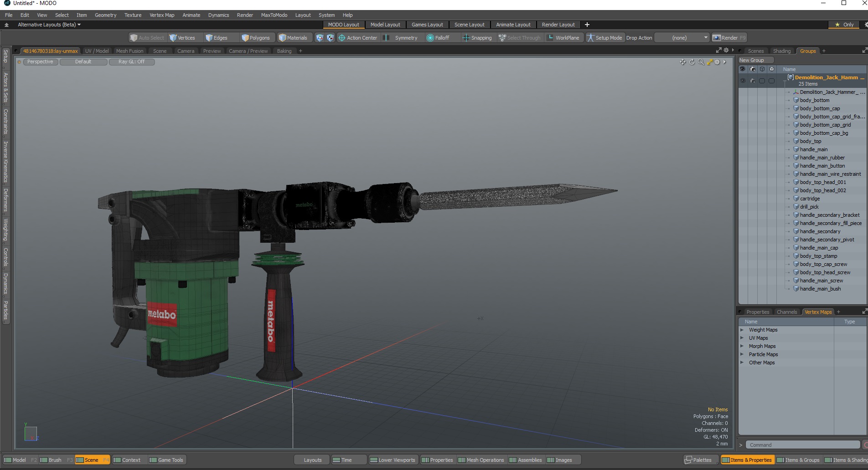
Task: Expand Weight Maps list
Action: click(742, 330)
